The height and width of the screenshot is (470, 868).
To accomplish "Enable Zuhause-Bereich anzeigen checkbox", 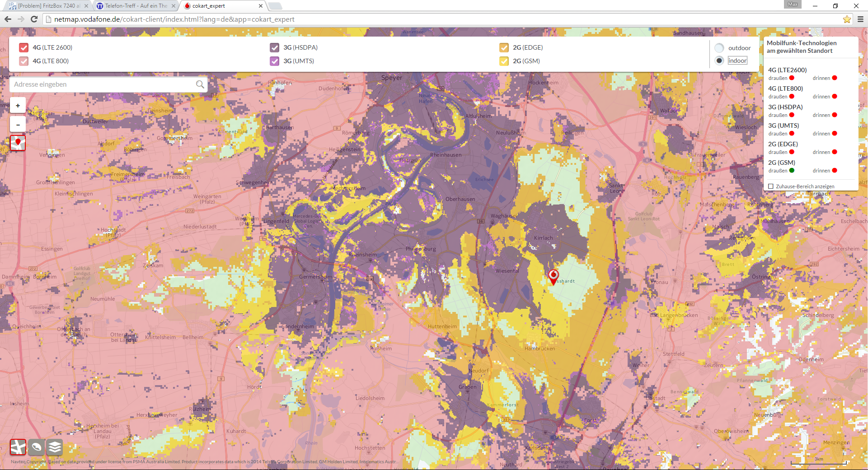I will pos(771,186).
